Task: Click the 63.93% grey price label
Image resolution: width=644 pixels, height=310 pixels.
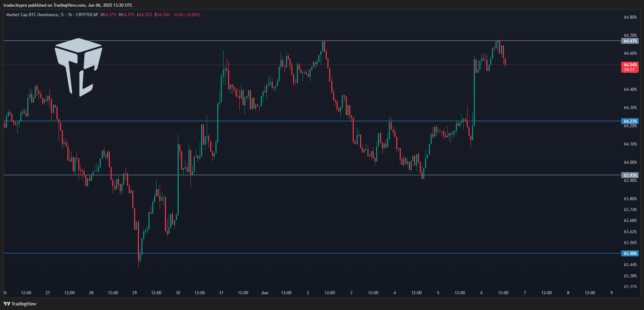Action: click(x=630, y=175)
